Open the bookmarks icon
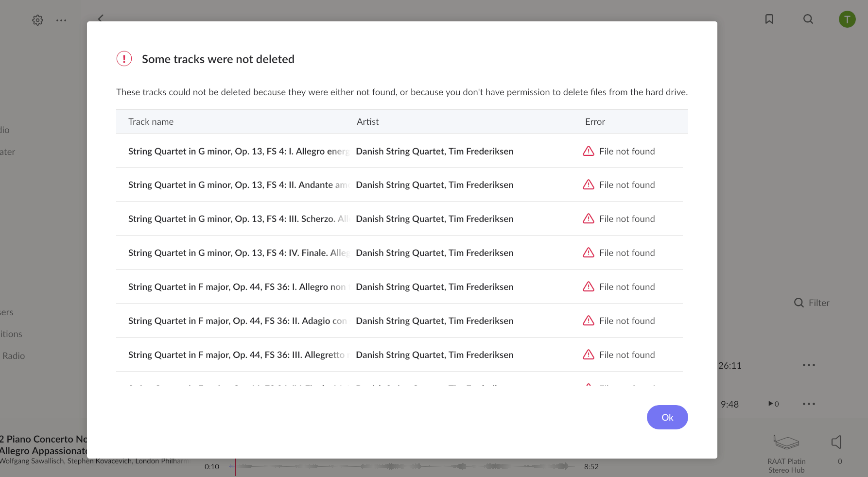The image size is (868, 477). [769, 19]
